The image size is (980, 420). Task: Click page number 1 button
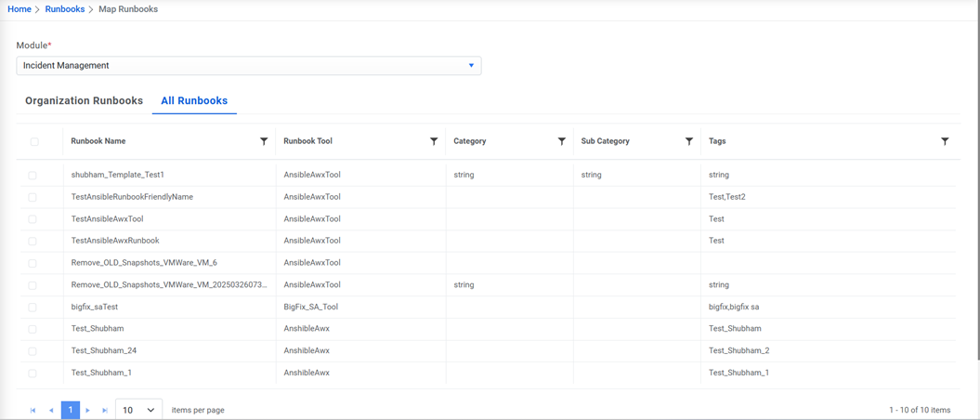pyautogui.click(x=71, y=410)
